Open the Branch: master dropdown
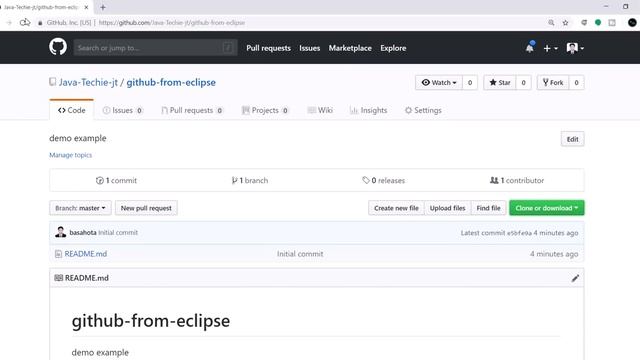640x360 pixels. coord(80,208)
